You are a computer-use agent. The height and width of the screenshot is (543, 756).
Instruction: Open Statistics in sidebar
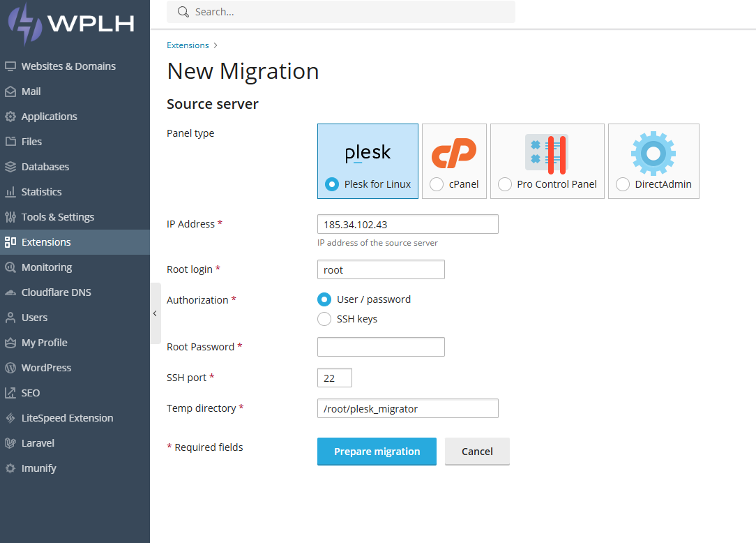click(x=75, y=192)
